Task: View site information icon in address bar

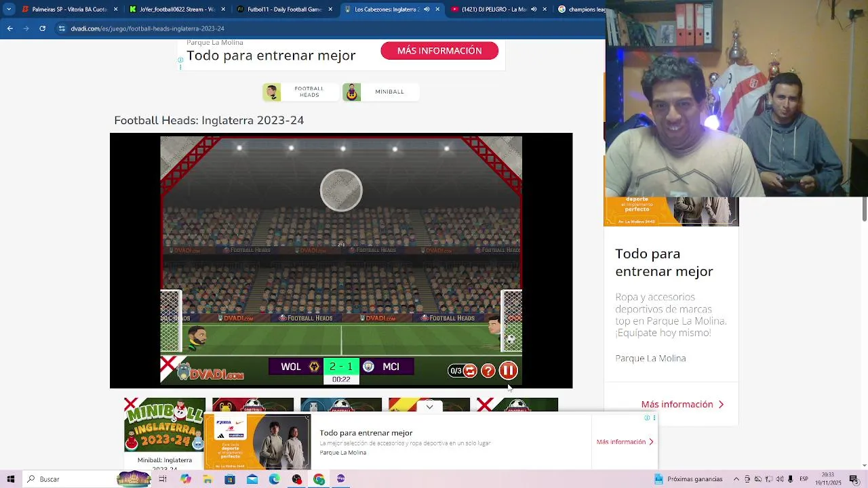Action: pos(62,28)
